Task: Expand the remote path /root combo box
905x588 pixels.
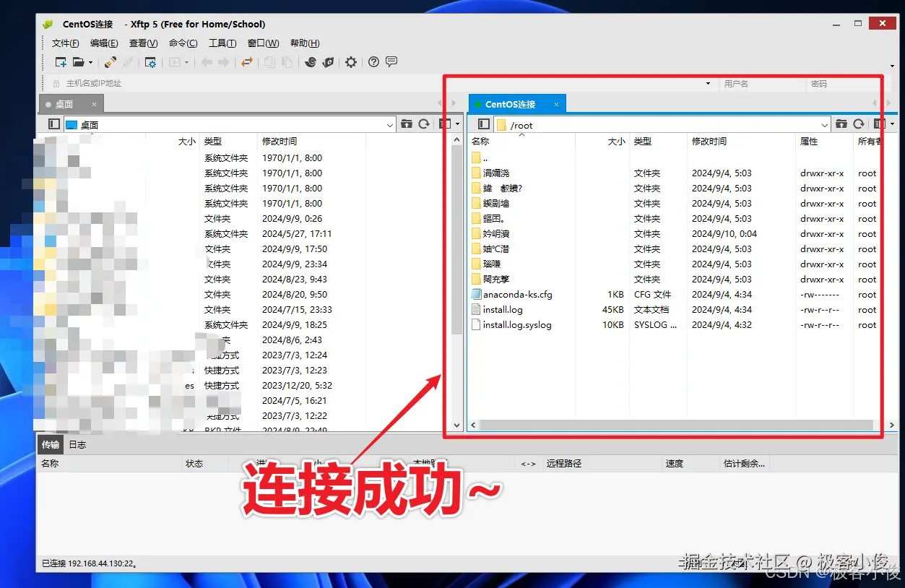Action: point(825,125)
